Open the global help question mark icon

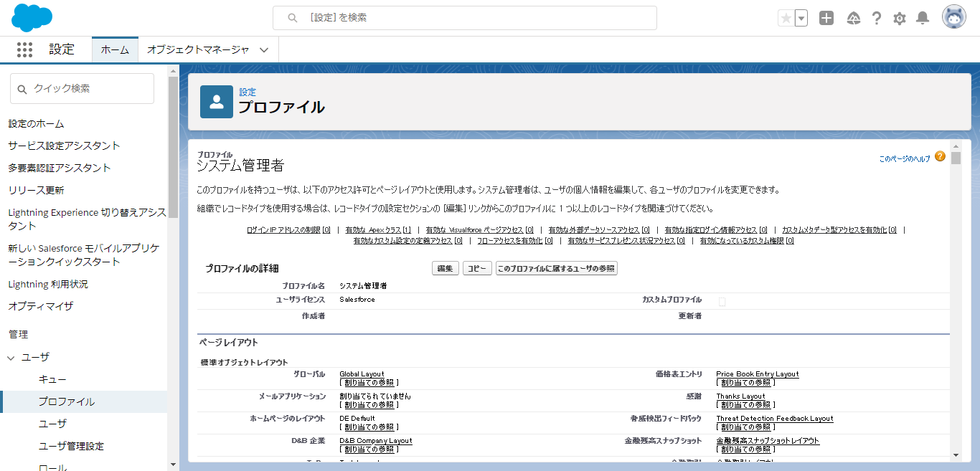876,18
